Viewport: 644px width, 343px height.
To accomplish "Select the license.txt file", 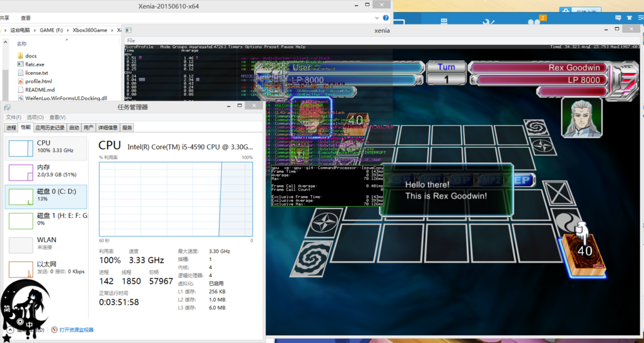I will click(33, 73).
